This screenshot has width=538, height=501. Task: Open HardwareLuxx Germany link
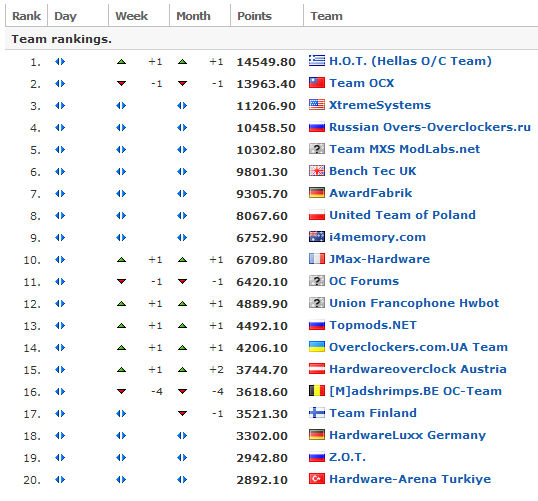tap(408, 435)
